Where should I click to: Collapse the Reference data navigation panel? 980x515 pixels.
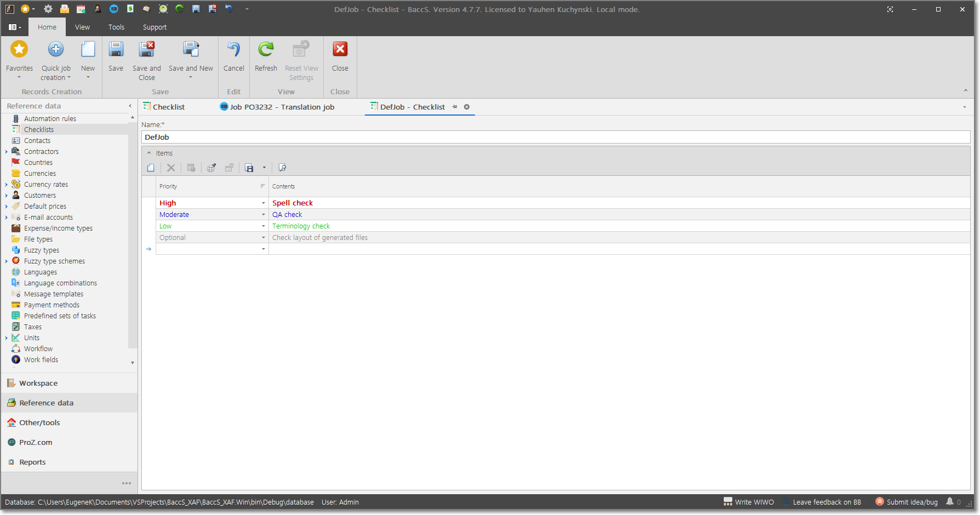click(x=130, y=106)
